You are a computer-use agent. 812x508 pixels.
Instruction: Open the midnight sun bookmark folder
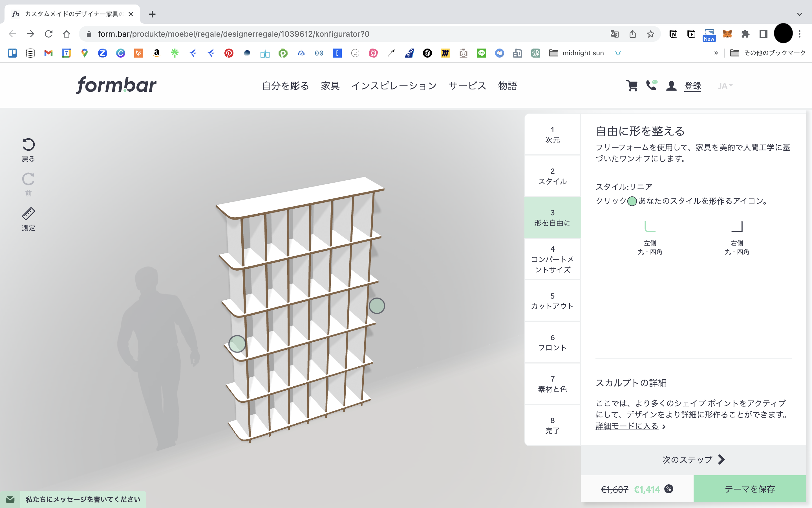coord(577,53)
